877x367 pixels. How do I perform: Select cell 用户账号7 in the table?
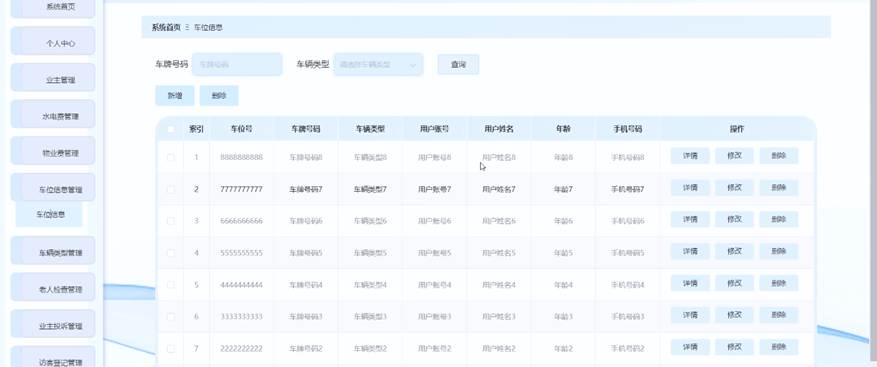(435, 190)
